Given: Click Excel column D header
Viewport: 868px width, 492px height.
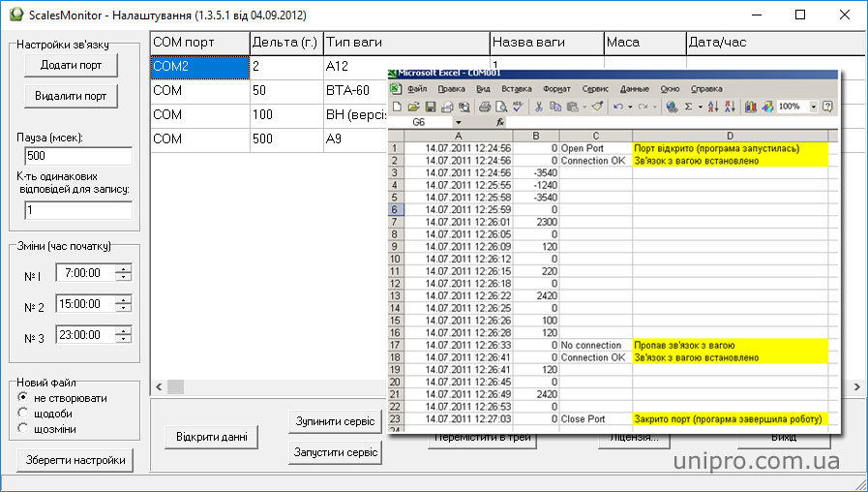Looking at the screenshot, I should (x=731, y=136).
